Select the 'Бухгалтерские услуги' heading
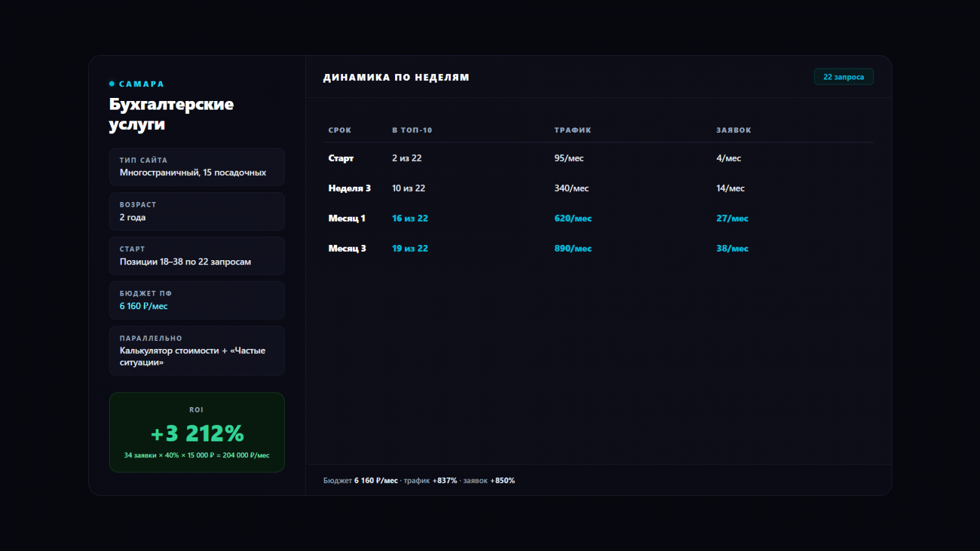980x551 pixels. point(171,114)
